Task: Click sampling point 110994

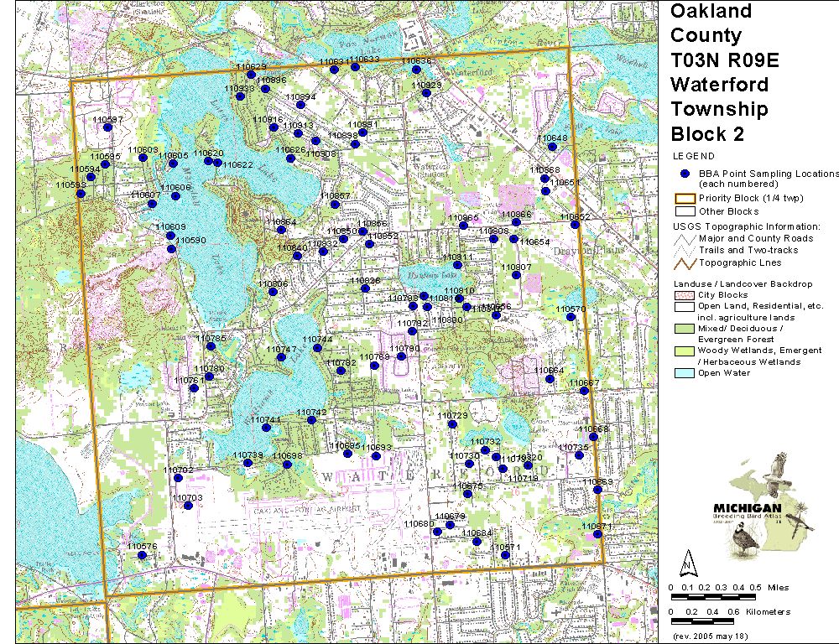Action: point(300,106)
